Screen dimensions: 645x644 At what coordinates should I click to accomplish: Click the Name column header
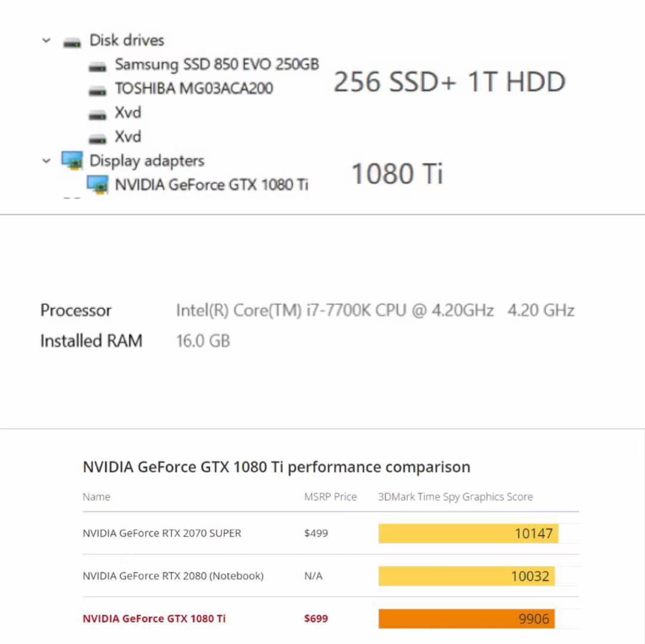[x=96, y=497]
